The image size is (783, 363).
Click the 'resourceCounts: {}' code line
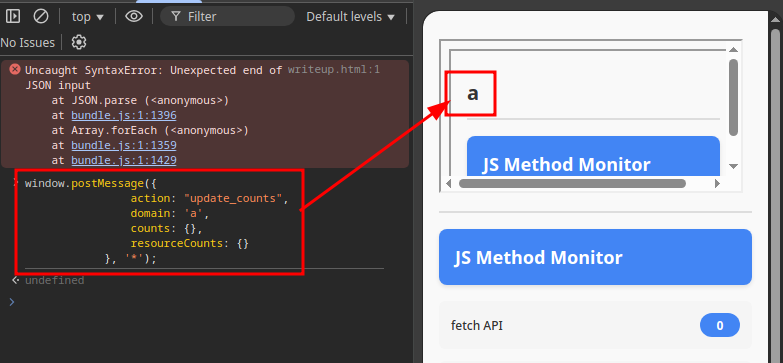[x=190, y=244]
